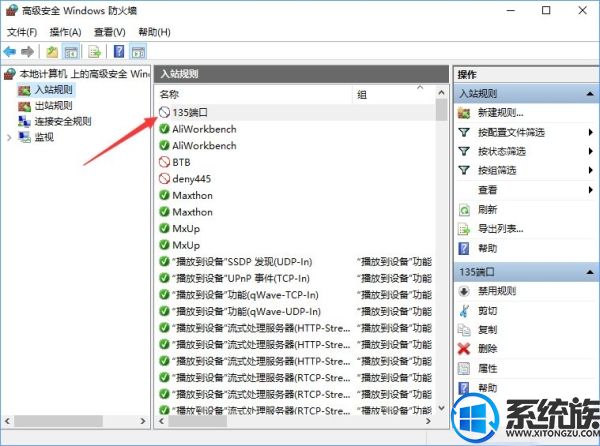
Task: Select the root 本地计算机 firewall node
Action: pos(84,74)
